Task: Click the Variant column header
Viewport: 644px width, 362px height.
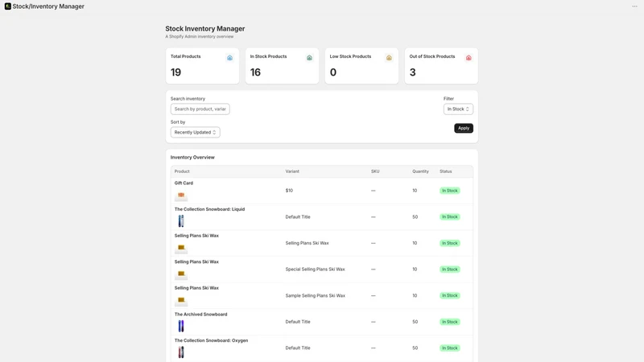Action: click(x=292, y=171)
